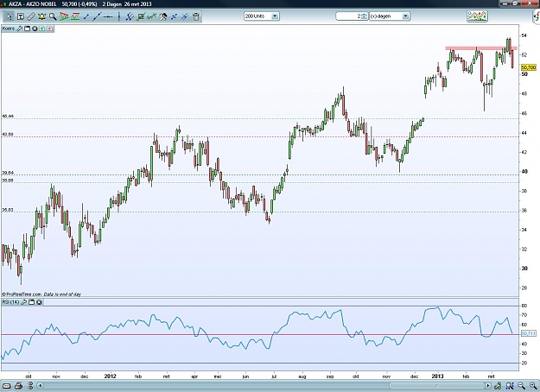
Task: Click the RSI (14) panel label
Action: [x=10, y=302]
